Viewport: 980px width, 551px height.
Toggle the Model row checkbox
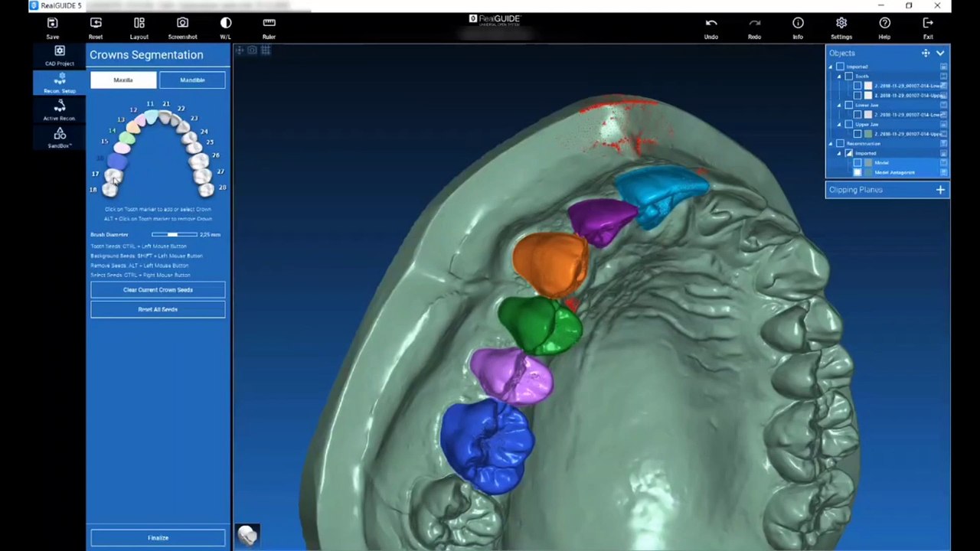point(857,162)
